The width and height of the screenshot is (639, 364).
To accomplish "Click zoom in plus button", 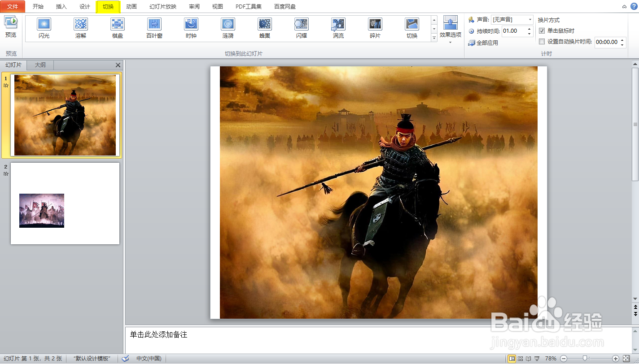I will (615, 359).
